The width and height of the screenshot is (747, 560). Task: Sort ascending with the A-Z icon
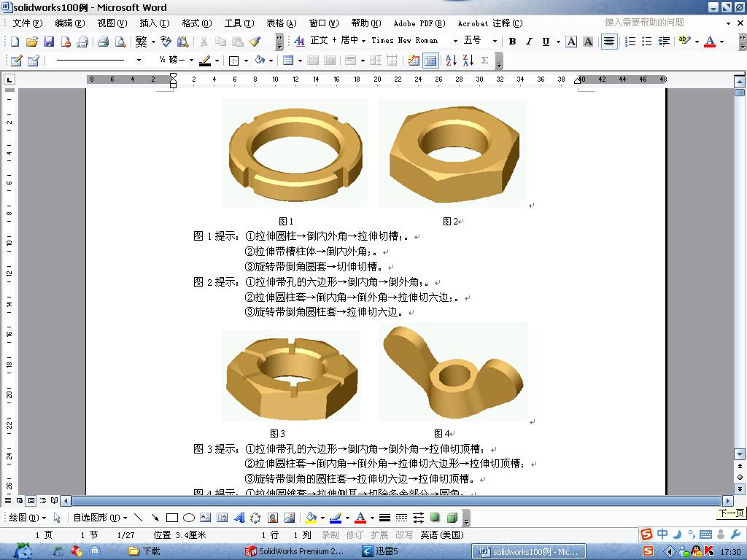point(451,61)
